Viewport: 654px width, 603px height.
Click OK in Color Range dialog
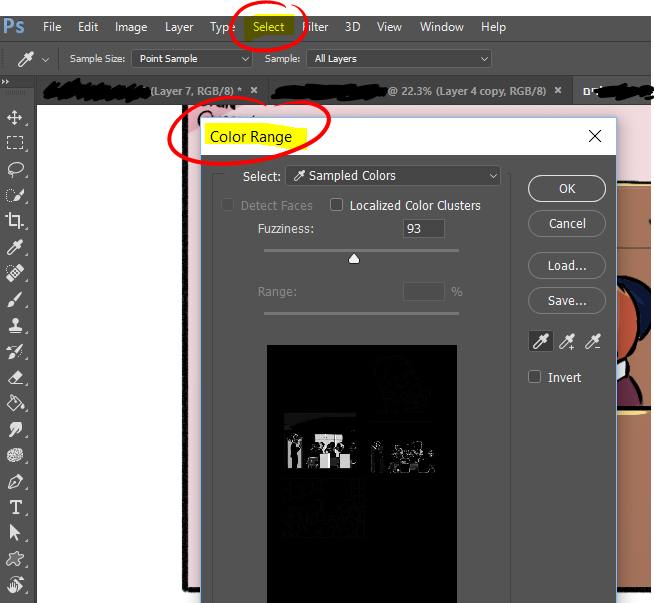[567, 188]
